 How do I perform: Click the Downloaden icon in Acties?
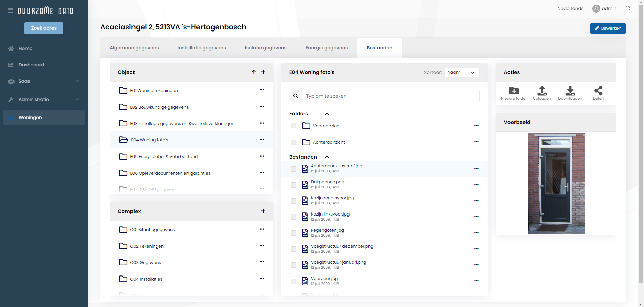570,91
